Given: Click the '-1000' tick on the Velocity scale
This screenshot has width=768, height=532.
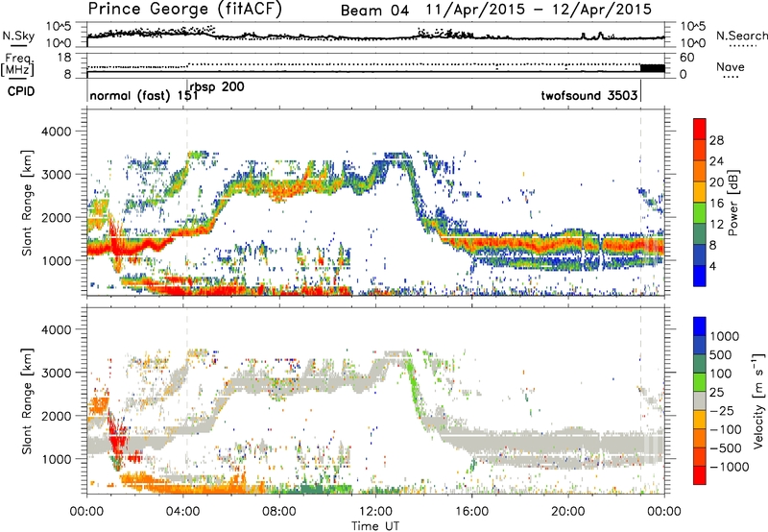Looking at the screenshot, I should point(729,467).
